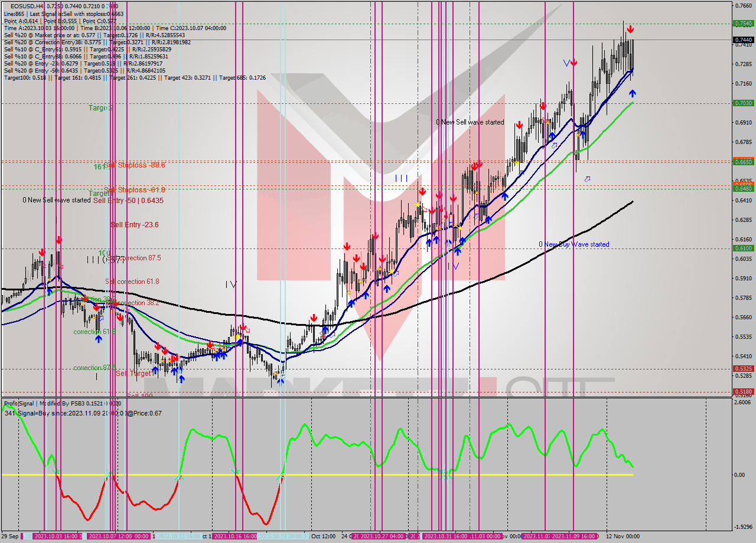This screenshot has width=756, height=543.
Task: Click the red 0.5180 price level tag
Action: point(743,391)
